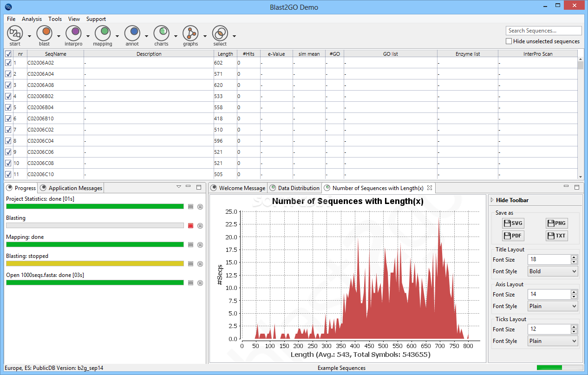
Task: Open blast tool dropdown arrow
Action: tap(59, 36)
